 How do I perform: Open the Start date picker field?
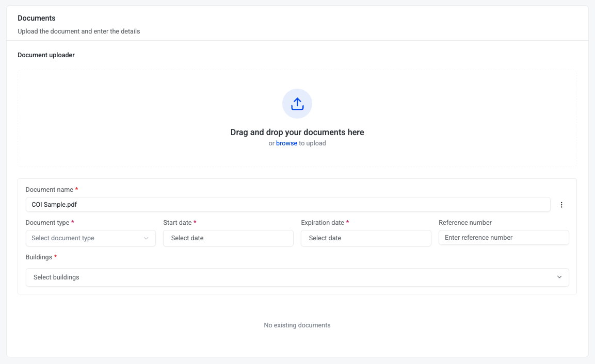click(228, 238)
